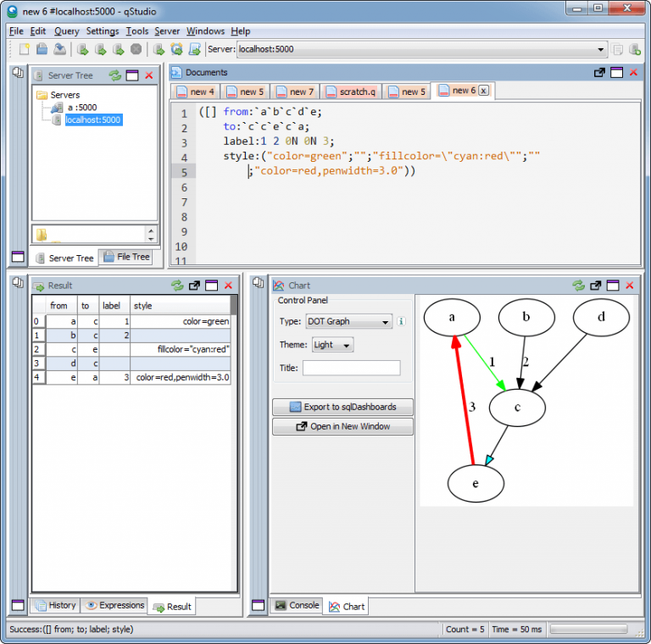Screen dimensions: 651x644
Task: Open the Query menu
Action: tap(66, 31)
